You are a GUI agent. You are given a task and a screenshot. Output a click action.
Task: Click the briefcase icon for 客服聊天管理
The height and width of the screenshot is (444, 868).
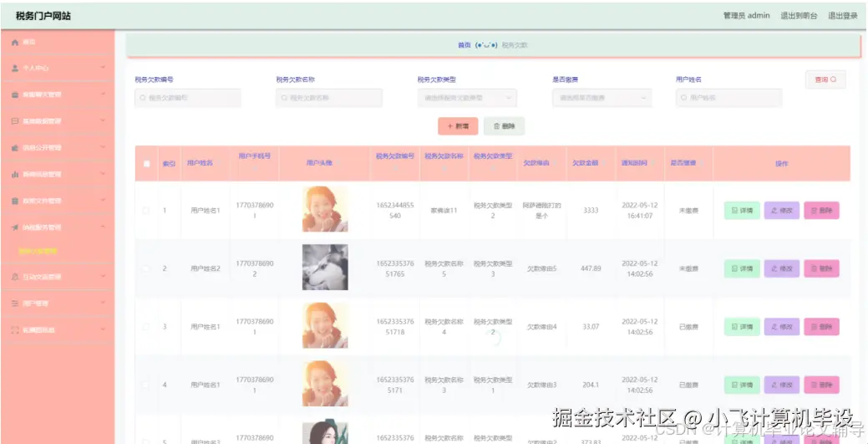point(15,94)
